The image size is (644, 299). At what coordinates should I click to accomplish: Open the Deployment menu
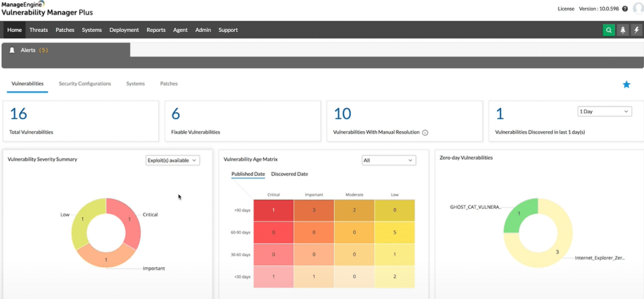(x=124, y=30)
